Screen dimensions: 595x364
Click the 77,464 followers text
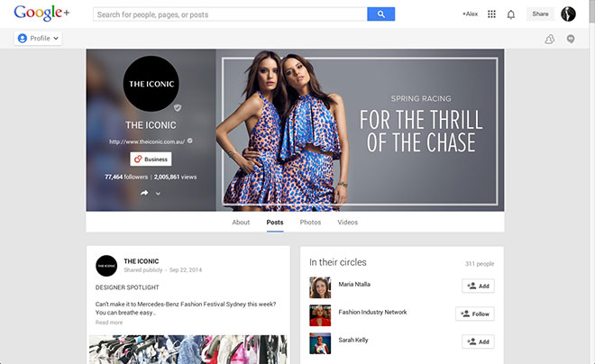pos(126,177)
